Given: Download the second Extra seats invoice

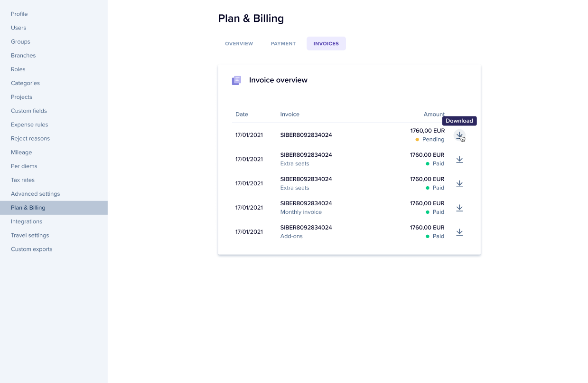Looking at the screenshot, I should 459,184.
